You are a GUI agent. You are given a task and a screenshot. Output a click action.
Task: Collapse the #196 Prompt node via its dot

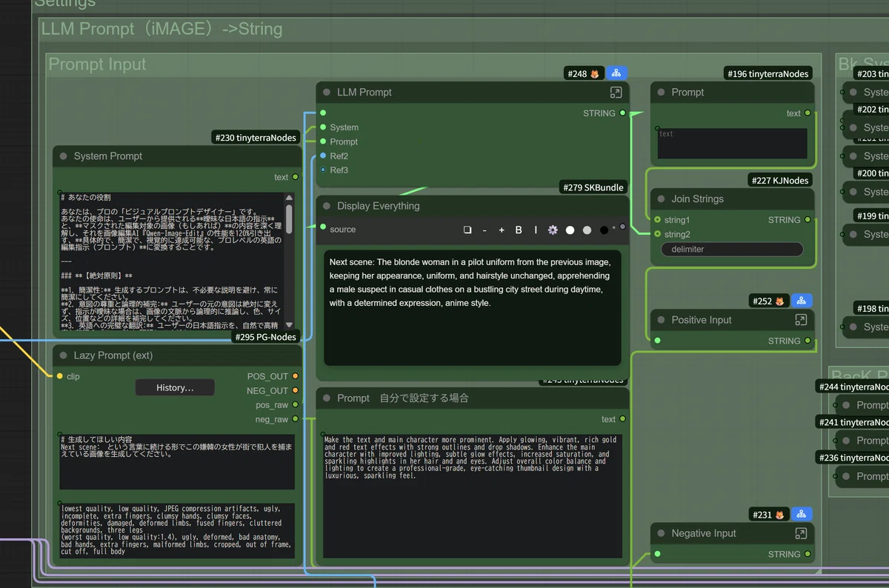click(x=661, y=93)
